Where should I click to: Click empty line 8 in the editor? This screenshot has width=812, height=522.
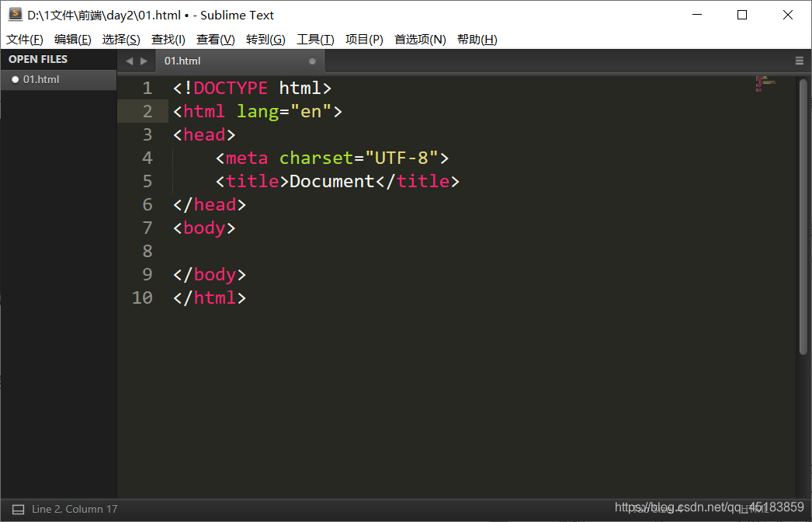(x=456, y=252)
